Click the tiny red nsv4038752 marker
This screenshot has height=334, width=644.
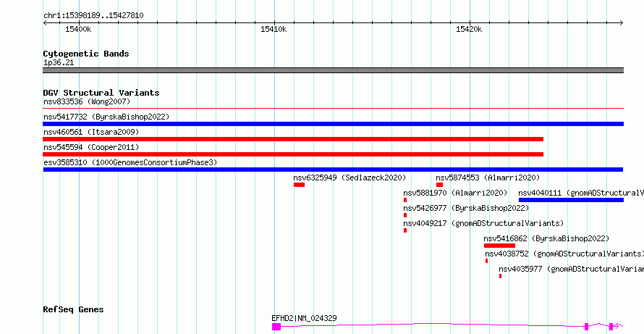tap(487, 261)
